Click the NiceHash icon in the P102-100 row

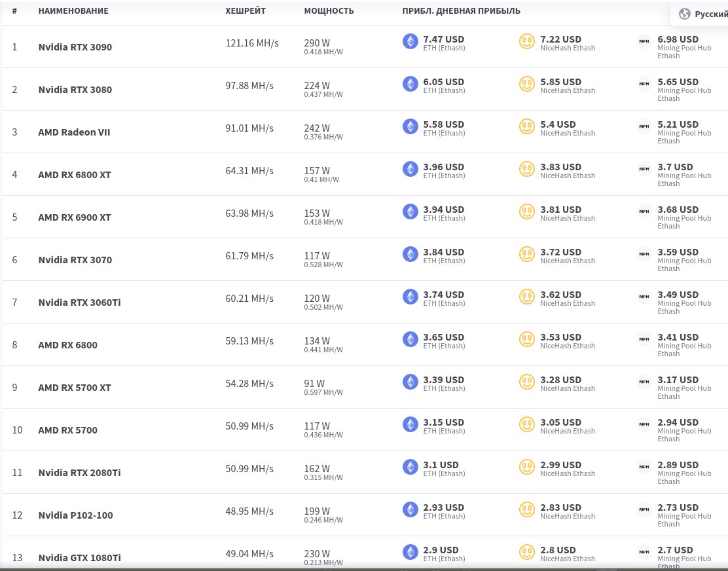pyautogui.click(x=526, y=509)
